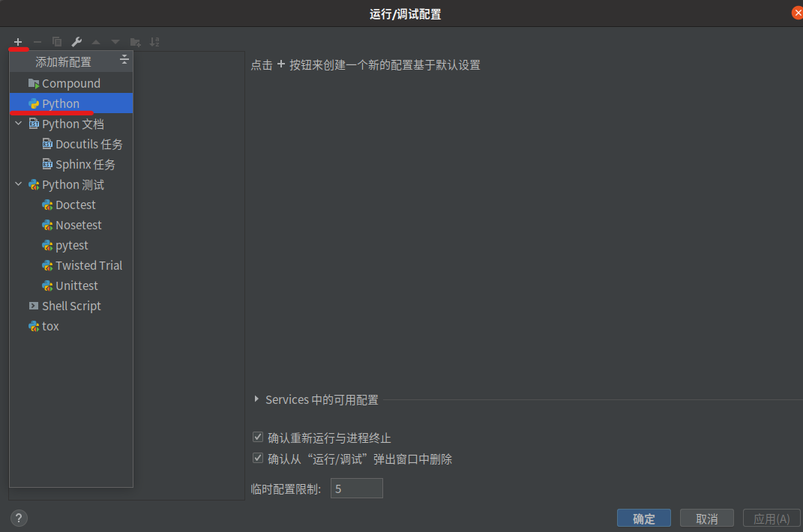Click the 确定 button
The width and height of the screenshot is (803, 532).
pos(643,518)
